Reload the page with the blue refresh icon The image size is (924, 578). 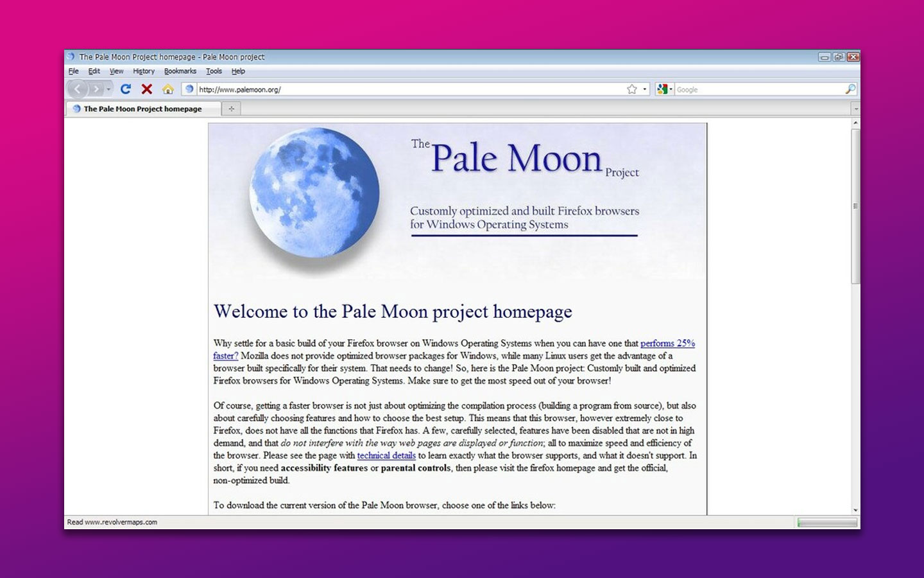(x=126, y=89)
